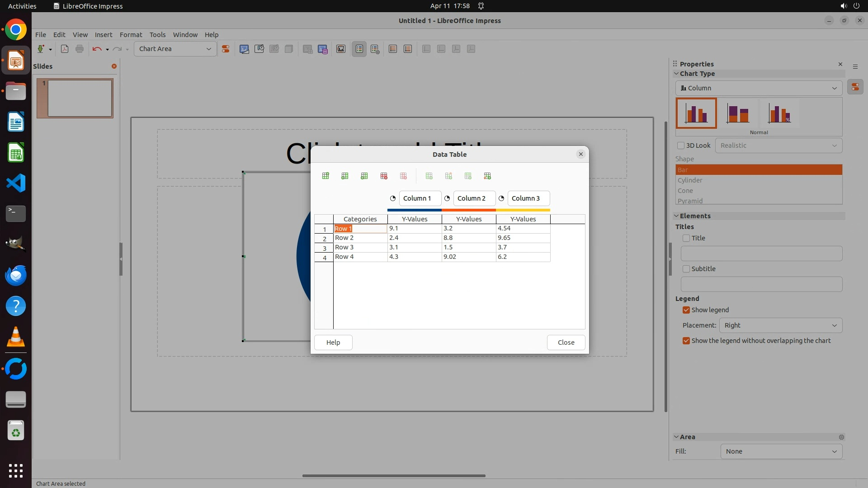Enable the 3D Look checkbox

pyautogui.click(x=681, y=145)
